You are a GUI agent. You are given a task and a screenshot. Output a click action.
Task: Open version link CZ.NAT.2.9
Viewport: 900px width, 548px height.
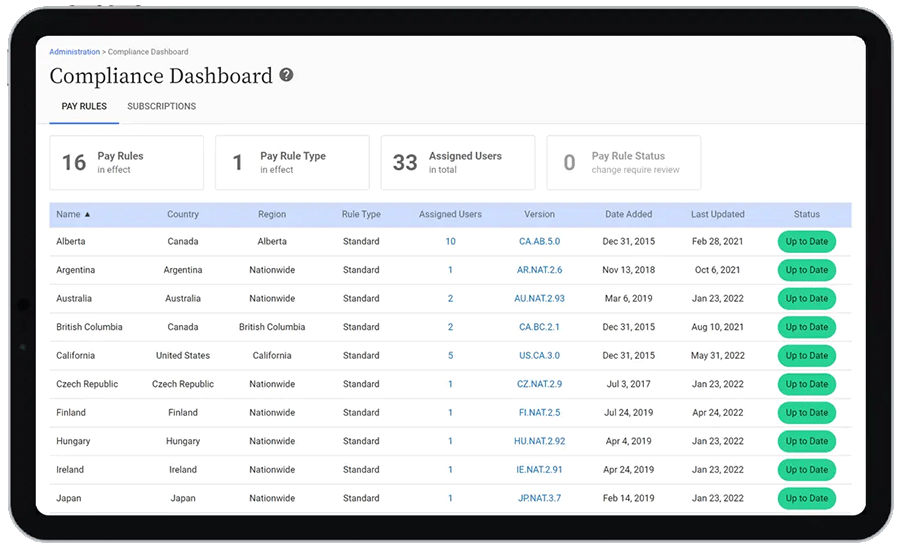click(539, 384)
